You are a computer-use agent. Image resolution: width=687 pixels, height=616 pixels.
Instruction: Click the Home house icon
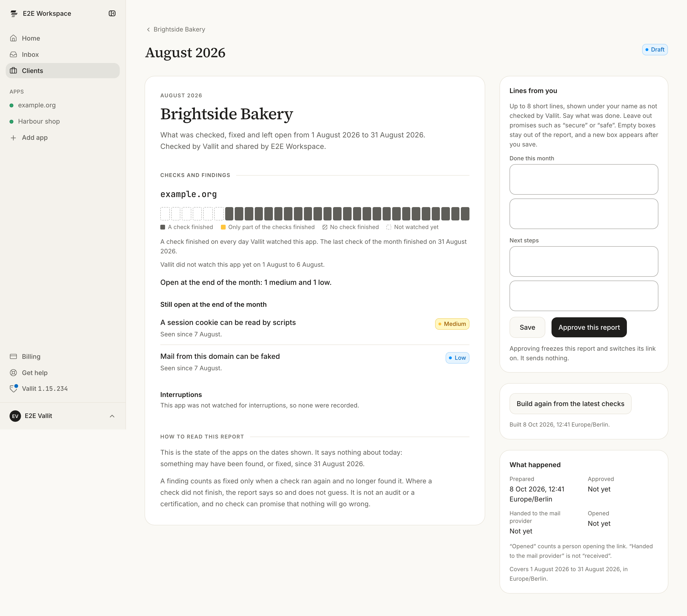point(14,38)
